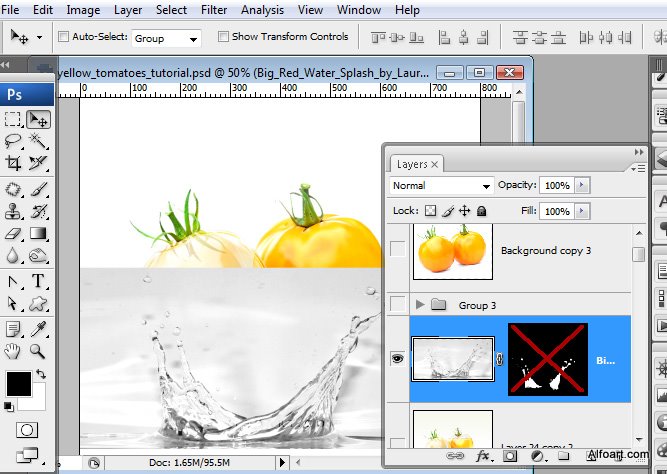Select the Crop tool
667x474 pixels.
(14, 164)
